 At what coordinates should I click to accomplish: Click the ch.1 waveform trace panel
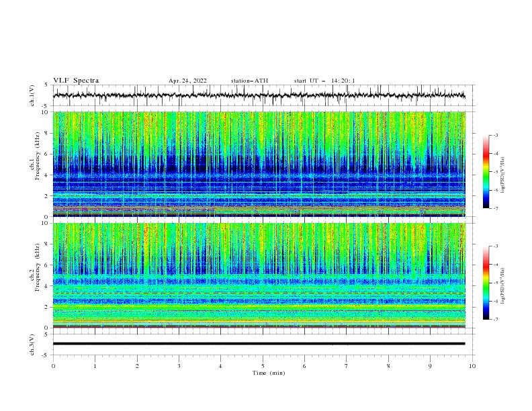coord(264,95)
